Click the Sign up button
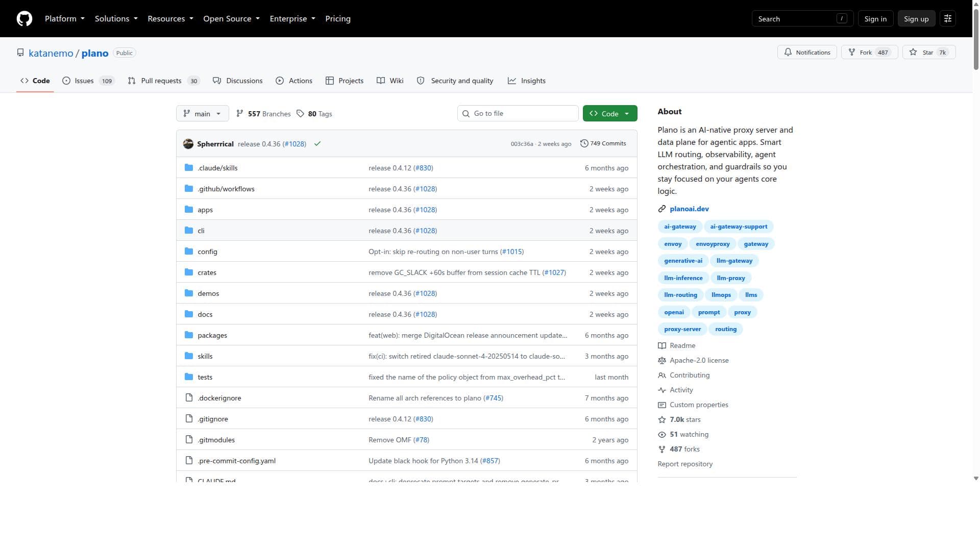 [x=916, y=19]
